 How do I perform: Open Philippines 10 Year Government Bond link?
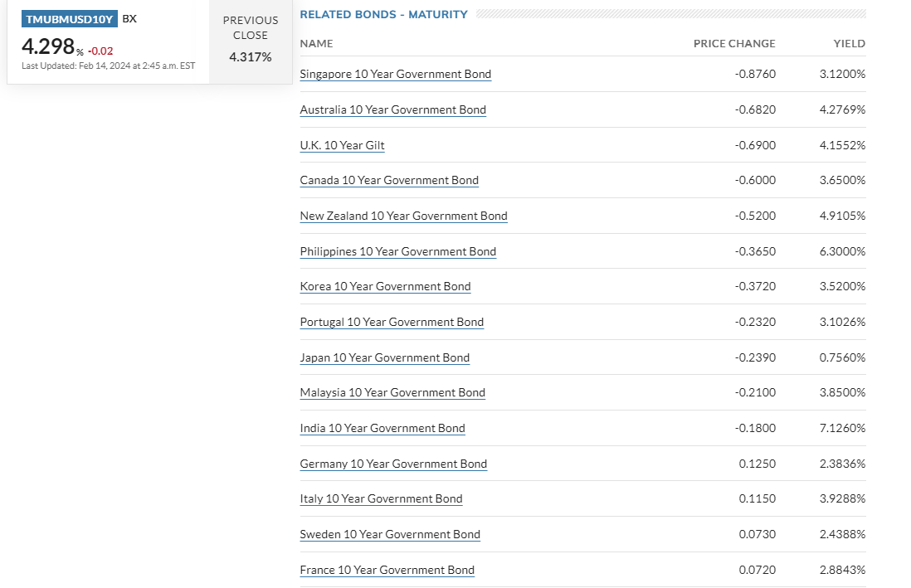point(397,251)
